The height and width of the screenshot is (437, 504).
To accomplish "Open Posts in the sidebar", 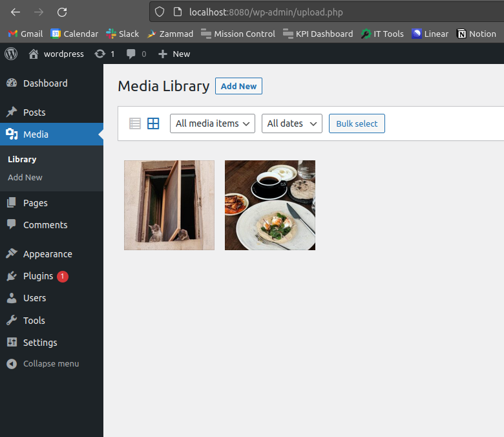I will pos(52,112).
